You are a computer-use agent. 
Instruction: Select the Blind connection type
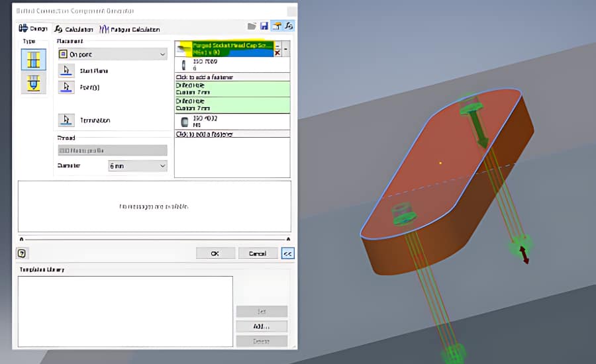(x=33, y=83)
